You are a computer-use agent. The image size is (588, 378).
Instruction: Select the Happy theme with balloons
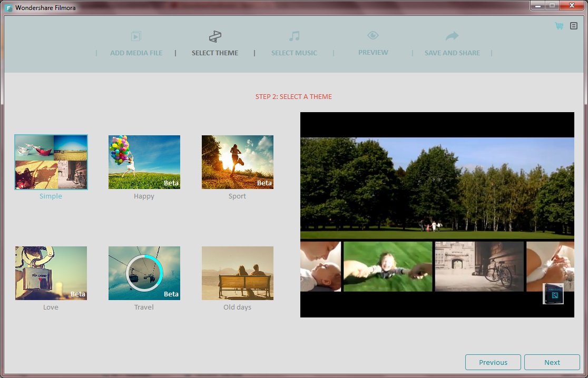(144, 162)
